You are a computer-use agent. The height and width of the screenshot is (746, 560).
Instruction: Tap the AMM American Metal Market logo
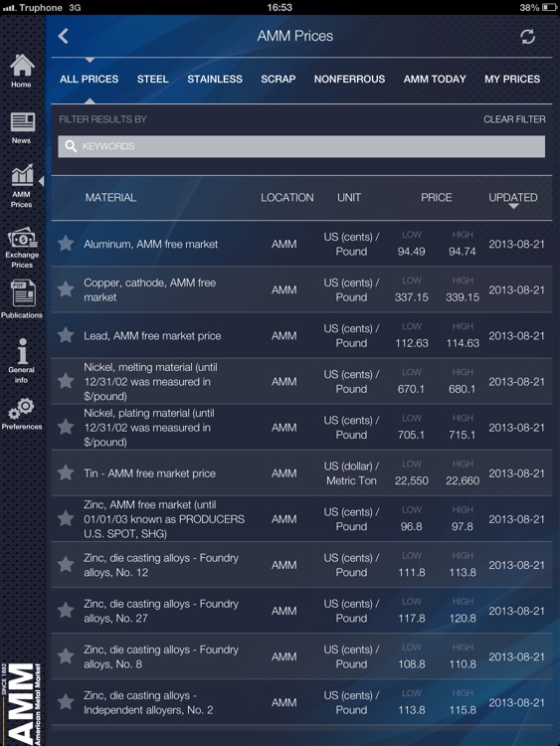tap(22, 703)
